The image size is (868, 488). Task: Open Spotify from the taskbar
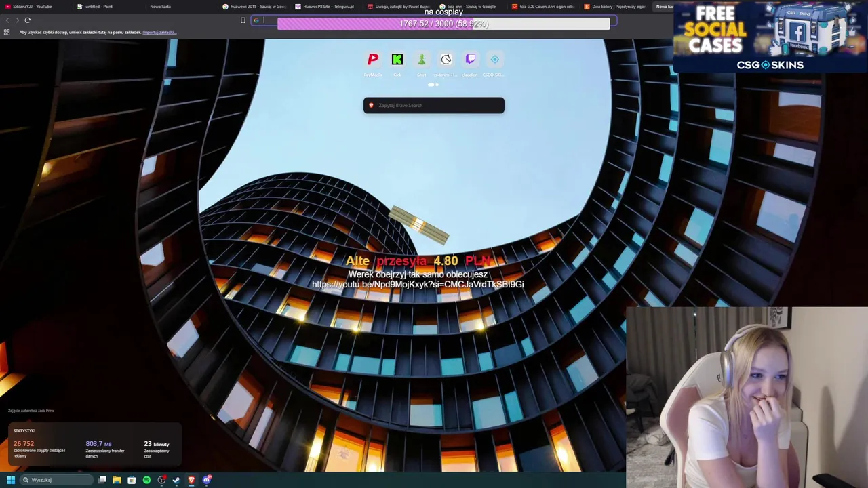(x=146, y=480)
